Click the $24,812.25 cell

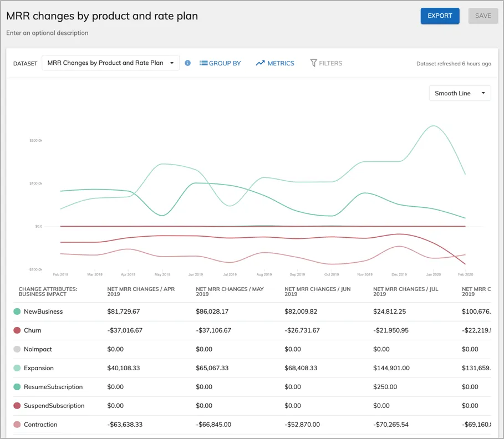390,312
